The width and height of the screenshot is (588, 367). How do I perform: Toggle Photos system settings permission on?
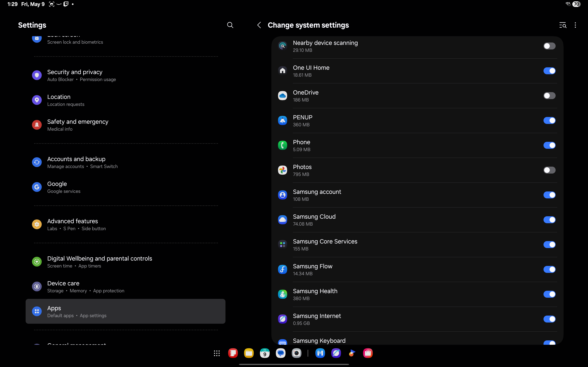(x=549, y=170)
